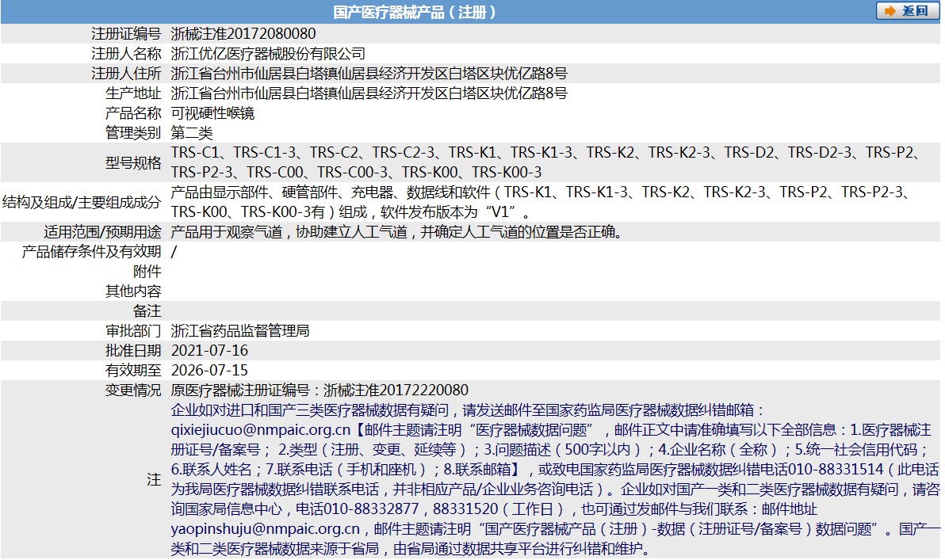Click the 注册人名称 label

(x=127, y=54)
